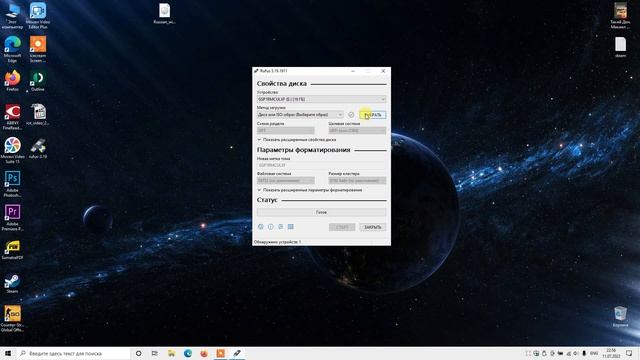
Task: Open Outline desktop shortcut
Action: point(38,80)
